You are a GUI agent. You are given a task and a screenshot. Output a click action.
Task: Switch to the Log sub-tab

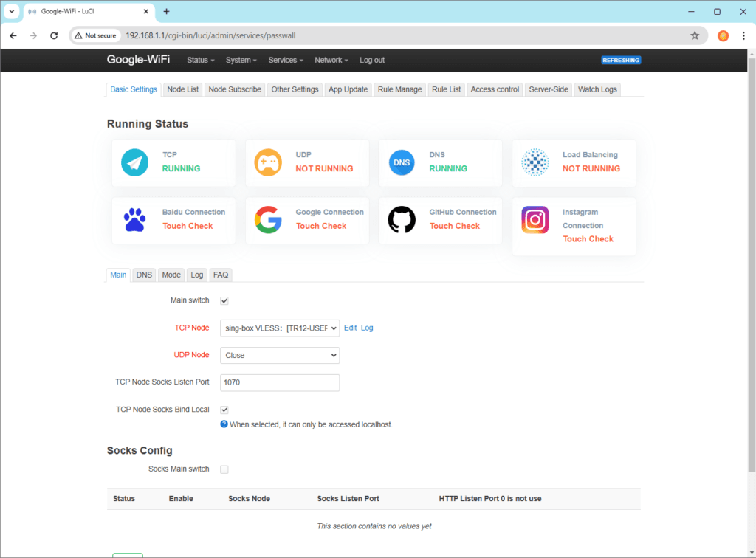[x=196, y=275]
